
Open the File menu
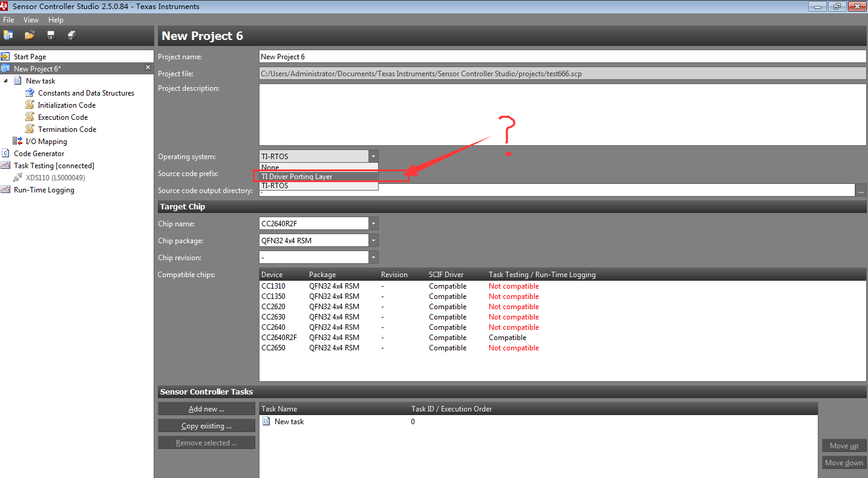[x=8, y=20]
